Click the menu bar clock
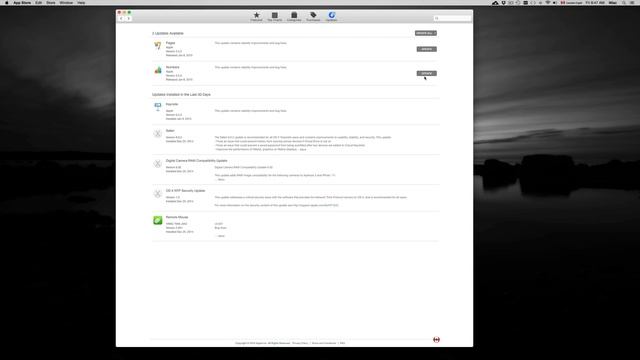Image resolution: width=640 pixels, height=360 pixels. [595, 3]
